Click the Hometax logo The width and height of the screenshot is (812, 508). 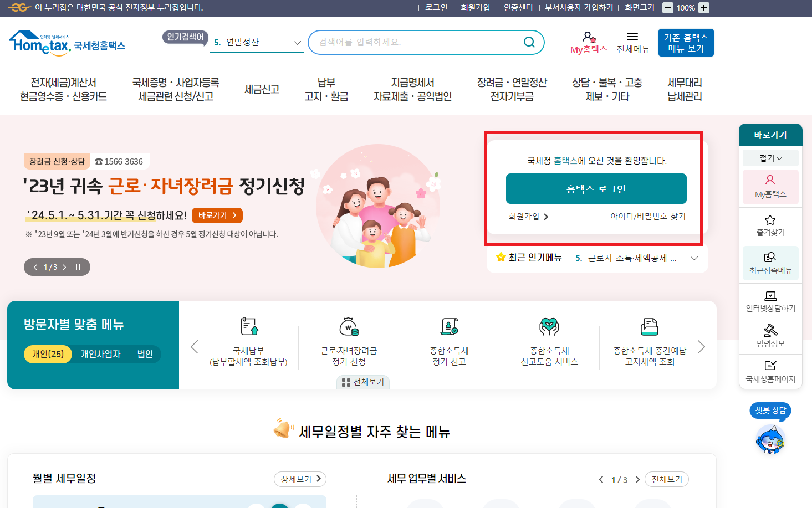pos(67,43)
